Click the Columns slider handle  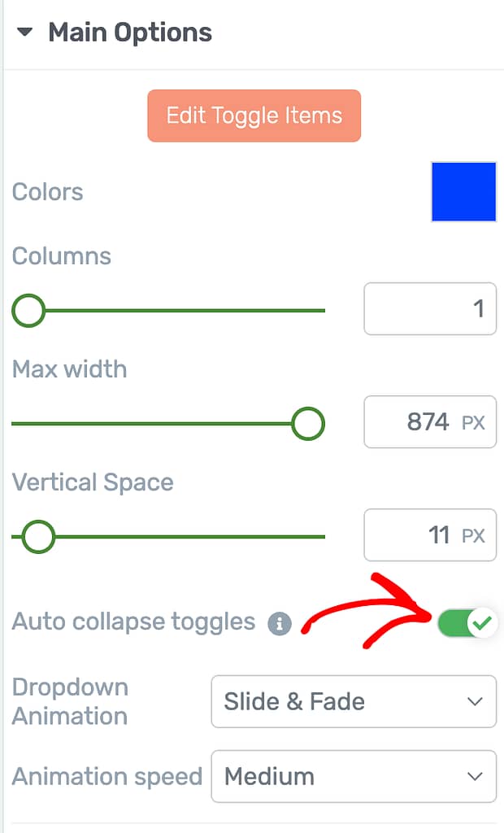28,310
